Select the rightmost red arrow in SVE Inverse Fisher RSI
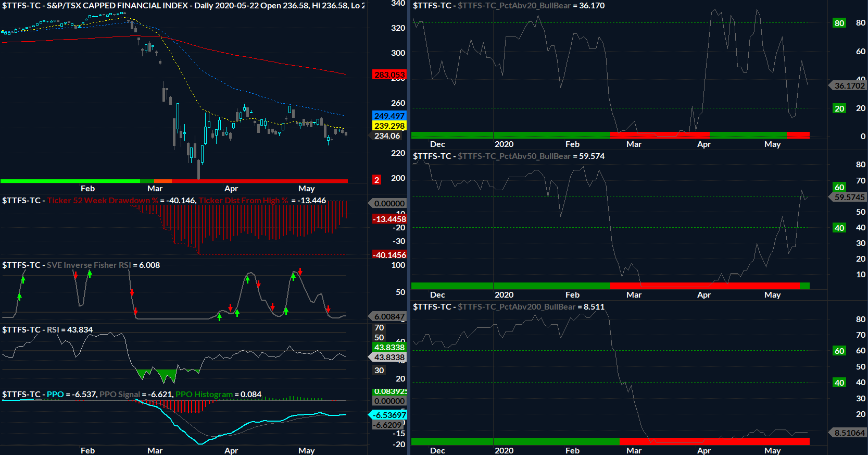Viewport: 868px width, 455px height. [x=328, y=310]
